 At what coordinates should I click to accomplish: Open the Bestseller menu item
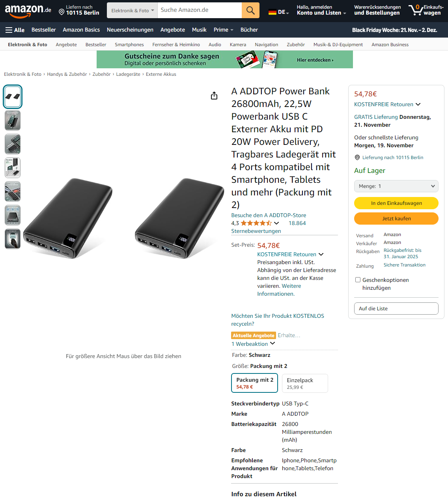(x=44, y=30)
